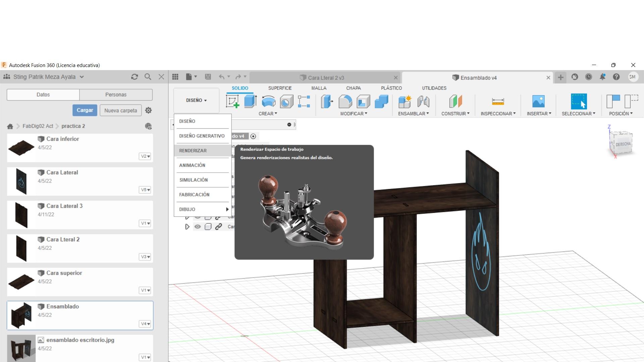The width and height of the screenshot is (644, 362).
Task: Expand the DIBUJO submenu arrow
Action: pos(227,209)
